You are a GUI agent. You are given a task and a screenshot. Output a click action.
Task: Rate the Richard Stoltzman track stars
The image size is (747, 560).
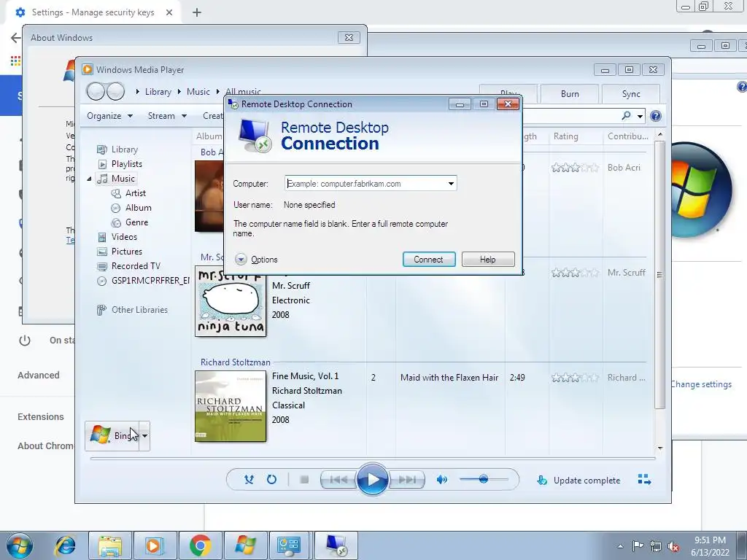tap(575, 378)
